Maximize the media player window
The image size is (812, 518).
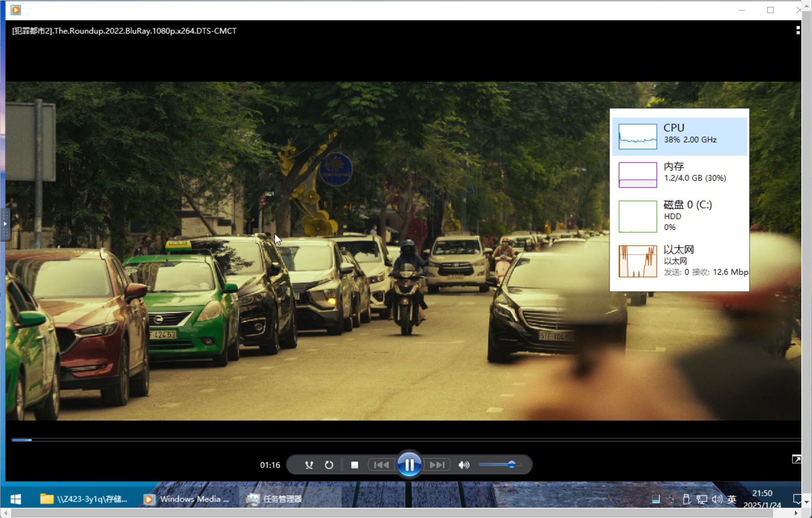point(770,10)
